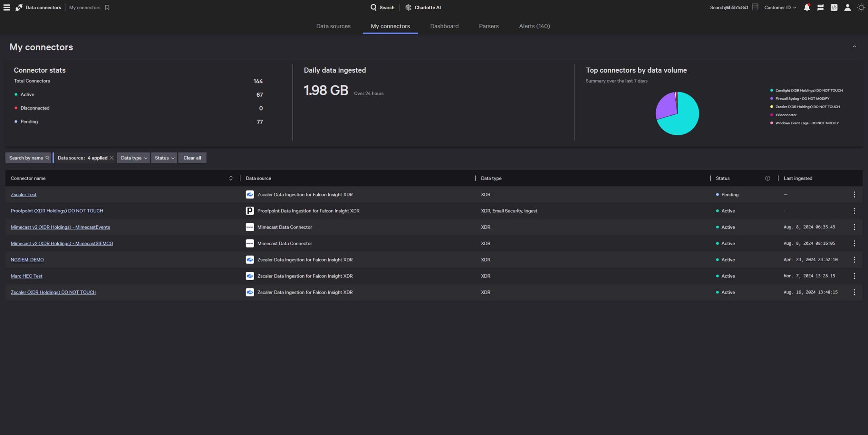Screen dimensions: 868x435
Task: Click Corelight (XDR Holdings) legend entry
Action: [806, 90]
